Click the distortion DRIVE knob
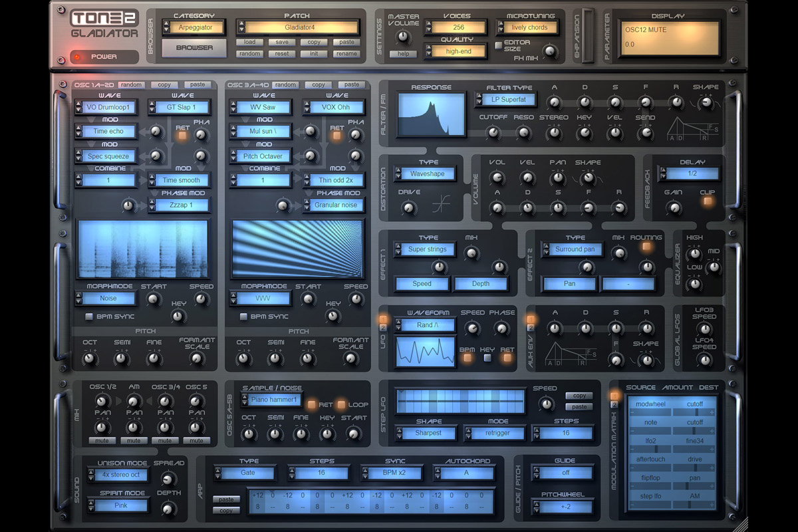798x532 pixels. point(409,207)
